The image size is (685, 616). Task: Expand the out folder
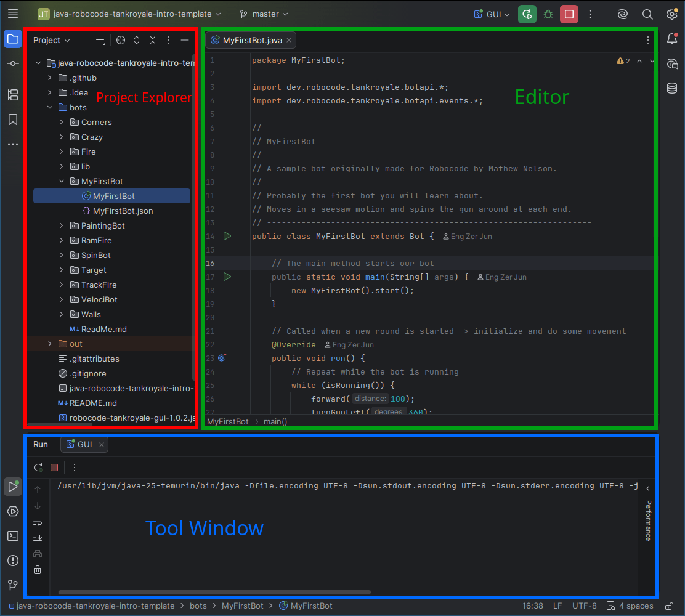pos(50,344)
